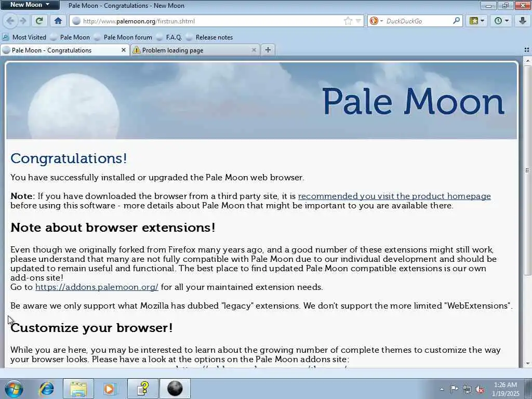Image resolution: width=532 pixels, height=399 pixels.
Task: Select the Pale Moon taskbar button
Action: pos(175,389)
